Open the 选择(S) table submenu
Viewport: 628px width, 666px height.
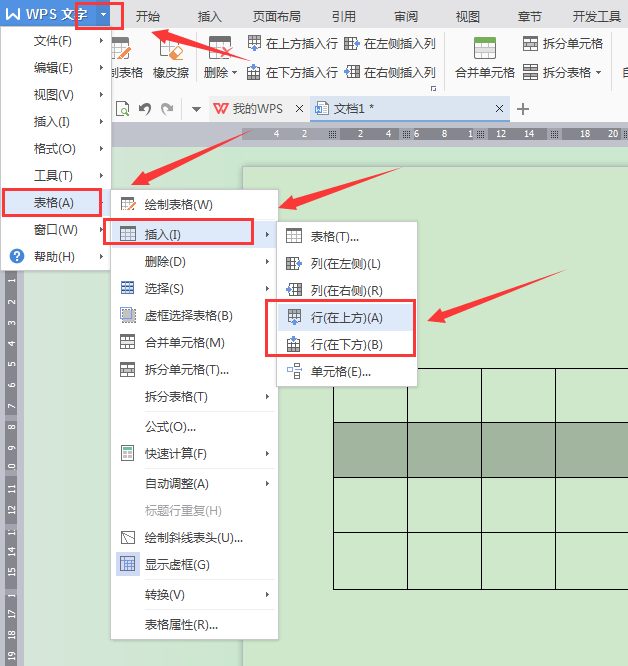[194, 289]
